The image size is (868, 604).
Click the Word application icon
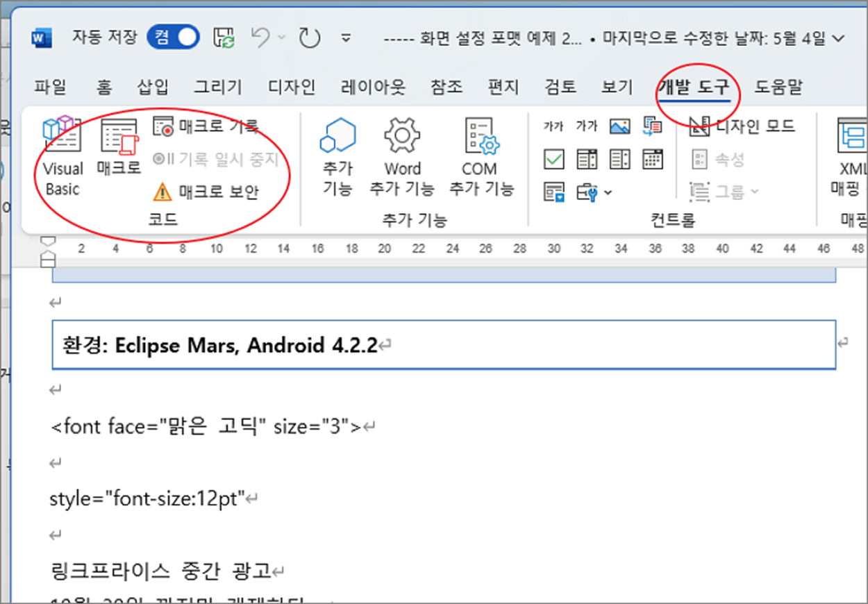click(x=42, y=37)
